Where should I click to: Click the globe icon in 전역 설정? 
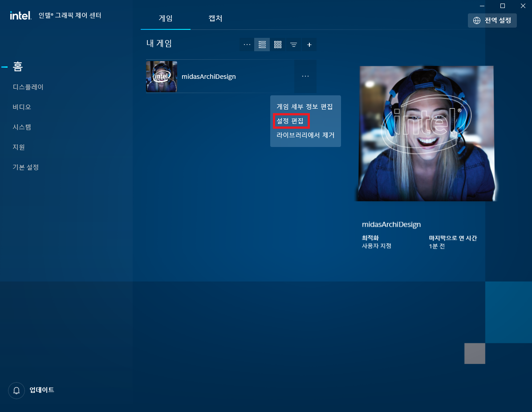click(477, 20)
